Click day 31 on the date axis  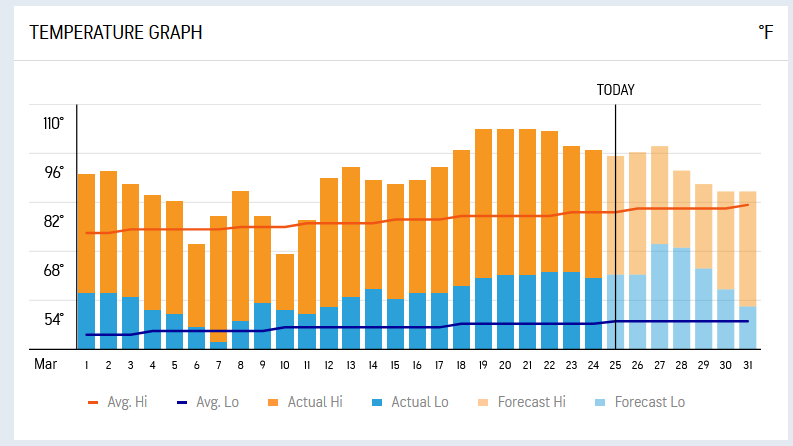pos(747,365)
